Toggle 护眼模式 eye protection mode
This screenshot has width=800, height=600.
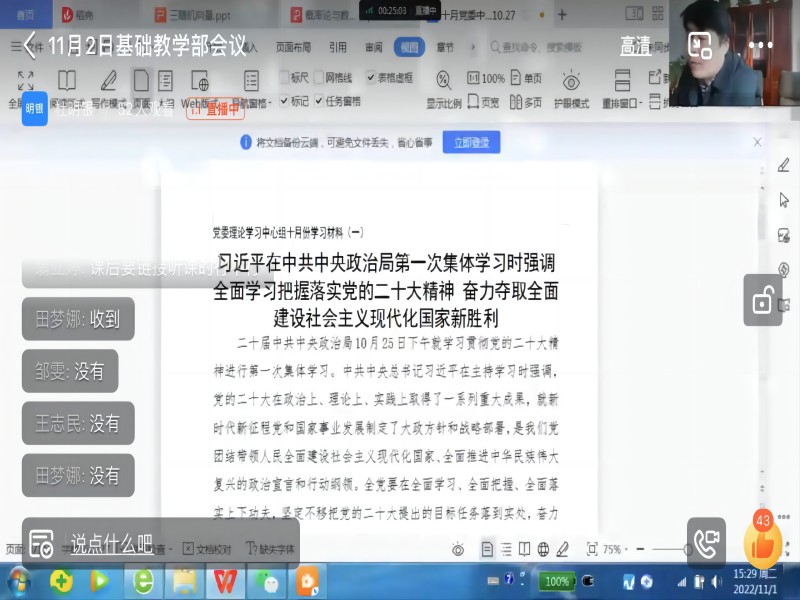click(x=571, y=89)
